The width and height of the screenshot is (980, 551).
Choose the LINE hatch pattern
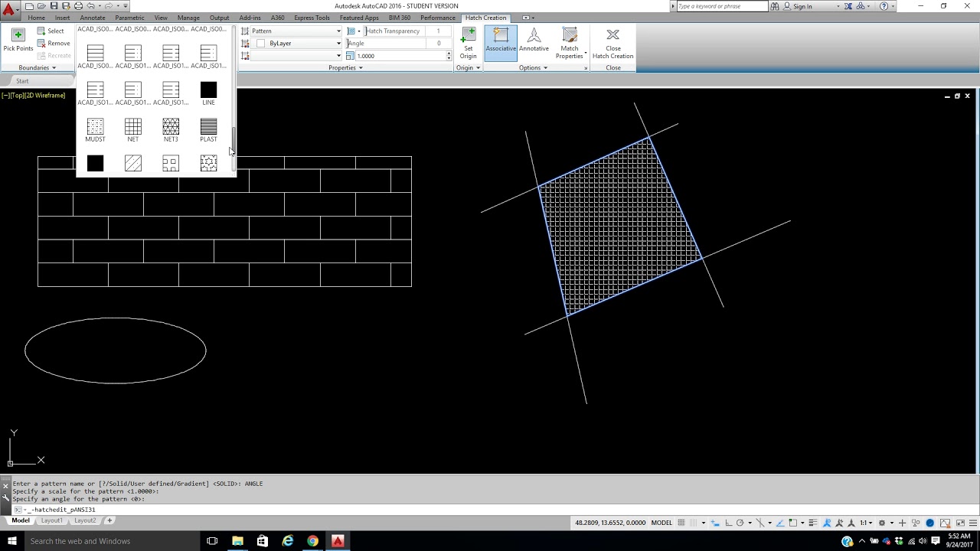[x=208, y=93]
